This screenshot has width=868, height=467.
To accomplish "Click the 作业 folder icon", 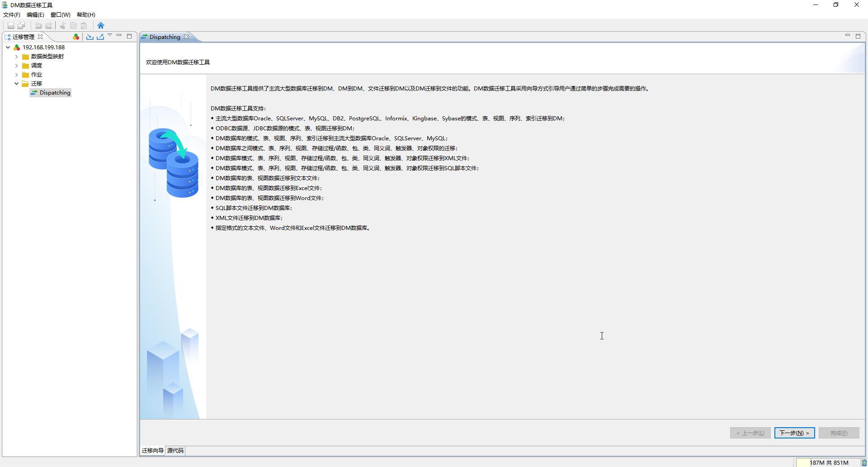I will click(26, 75).
